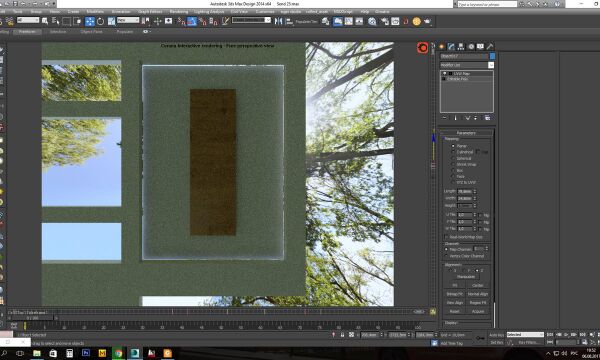Open the named selection sets dropdown
600x360 pixels.
point(251,20)
